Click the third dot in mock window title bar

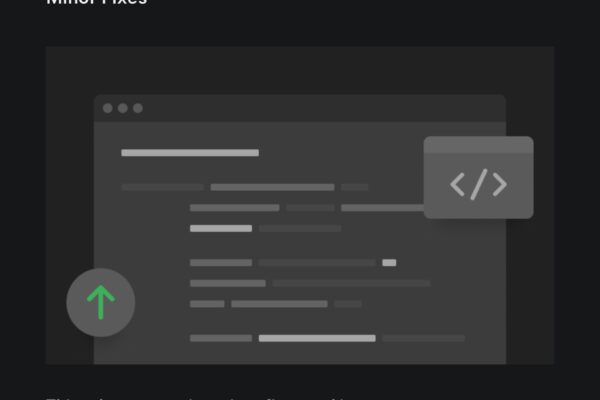[138, 108]
